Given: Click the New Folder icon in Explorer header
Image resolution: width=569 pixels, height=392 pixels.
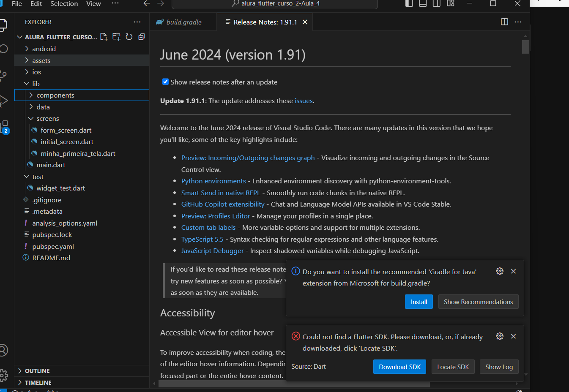Looking at the screenshot, I should [116, 37].
